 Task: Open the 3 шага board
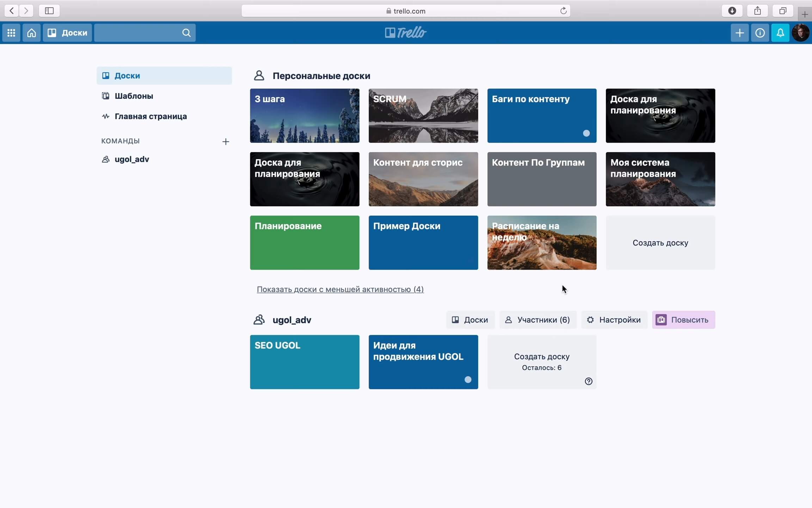tap(304, 116)
